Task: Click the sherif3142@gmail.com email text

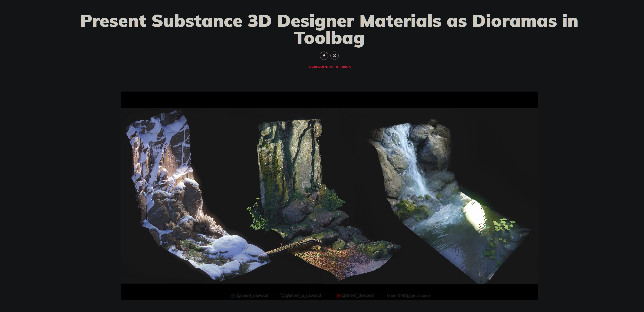Action: (408, 296)
